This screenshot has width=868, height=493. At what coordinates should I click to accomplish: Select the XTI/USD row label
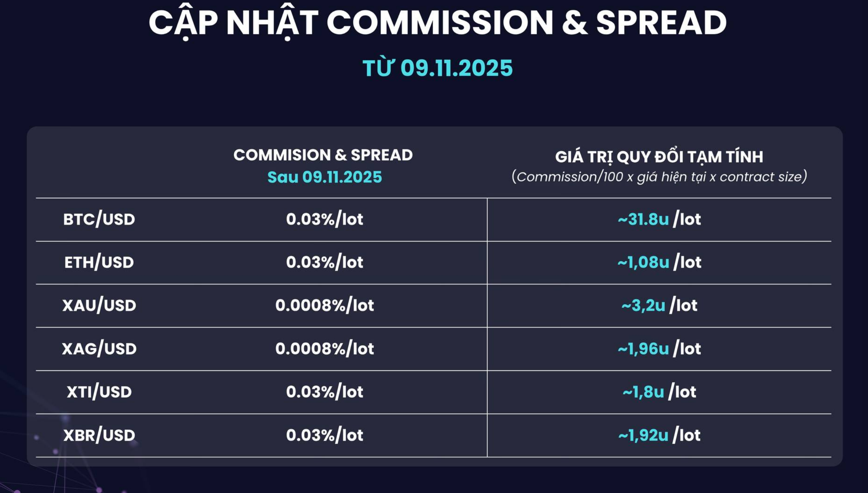(x=99, y=392)
